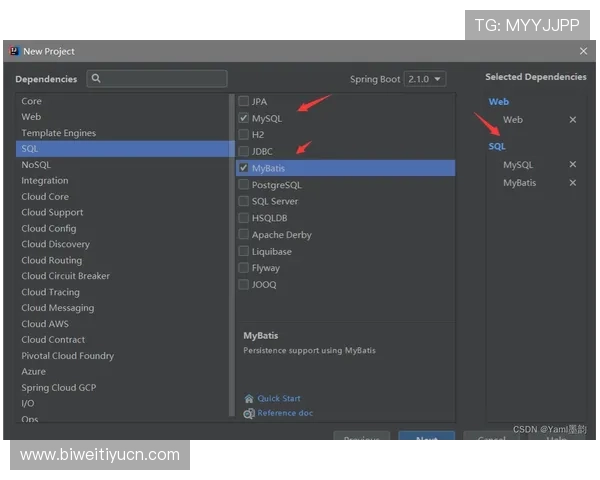
Task: Select Cloud Support category
Action: point(122,212)
